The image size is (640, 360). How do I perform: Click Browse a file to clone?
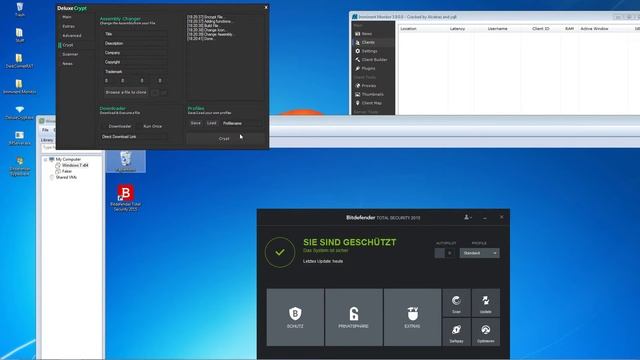(126, 93)
